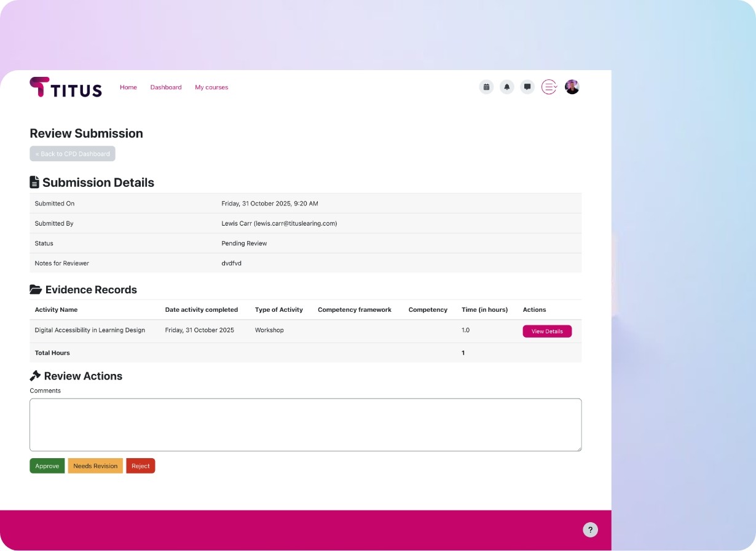Viewport: 756px width, 551px height.
Task: Focus the Comments text box
Action: [x=305, y=425]
